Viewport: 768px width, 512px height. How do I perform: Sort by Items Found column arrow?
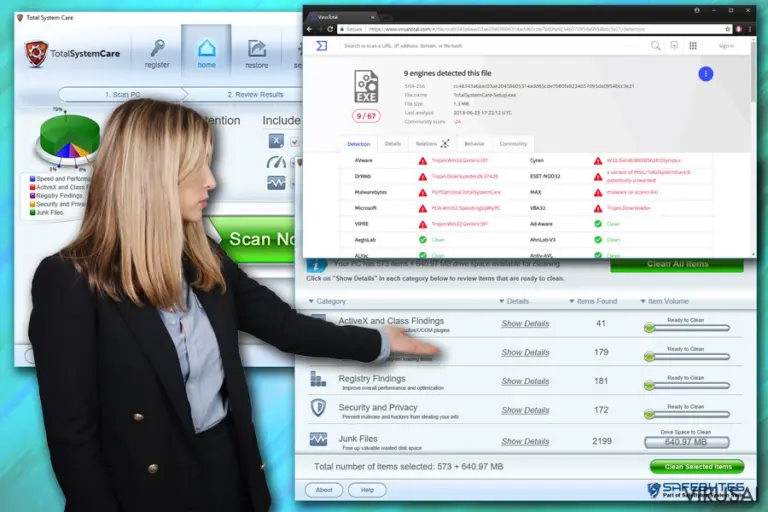coord(572,301)
